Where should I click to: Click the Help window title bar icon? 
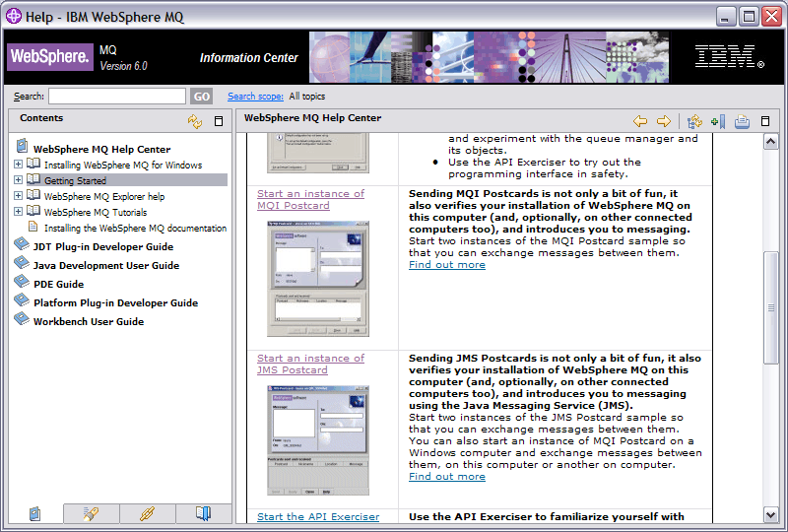(14, 16)
